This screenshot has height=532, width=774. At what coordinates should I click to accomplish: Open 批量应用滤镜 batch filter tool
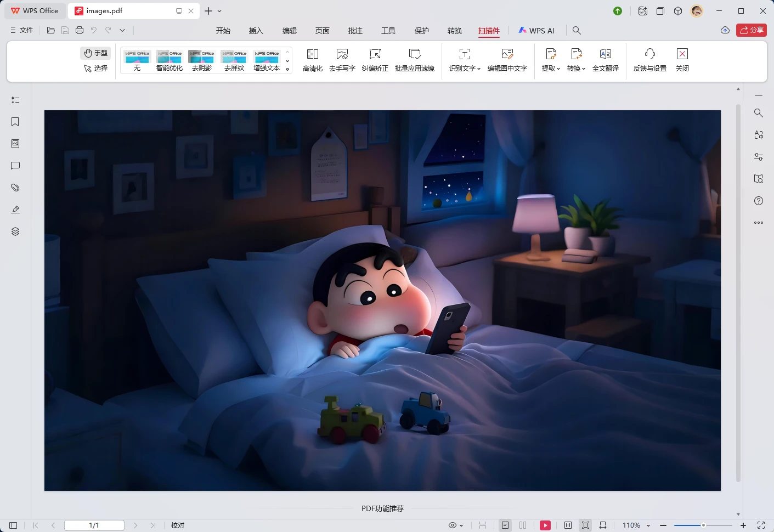(x=415, y=59)
